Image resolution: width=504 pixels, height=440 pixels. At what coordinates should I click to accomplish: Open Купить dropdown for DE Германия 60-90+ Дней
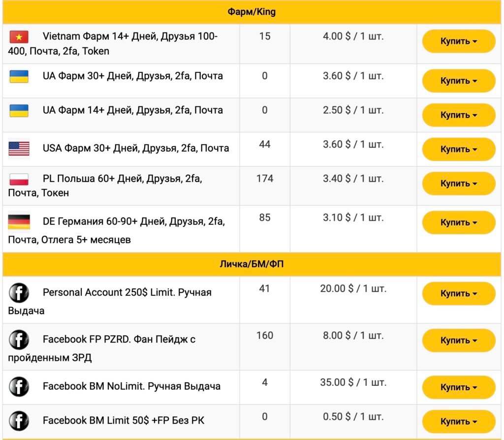pos(458,222)
